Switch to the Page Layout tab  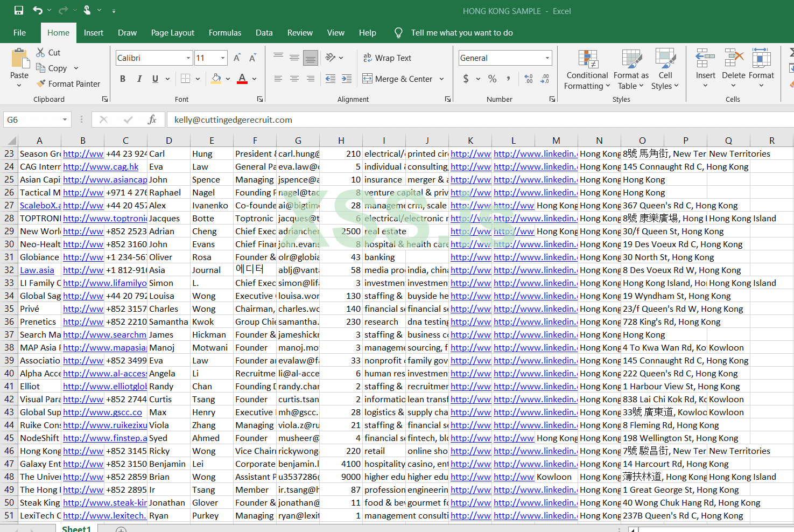pos(172,33)
